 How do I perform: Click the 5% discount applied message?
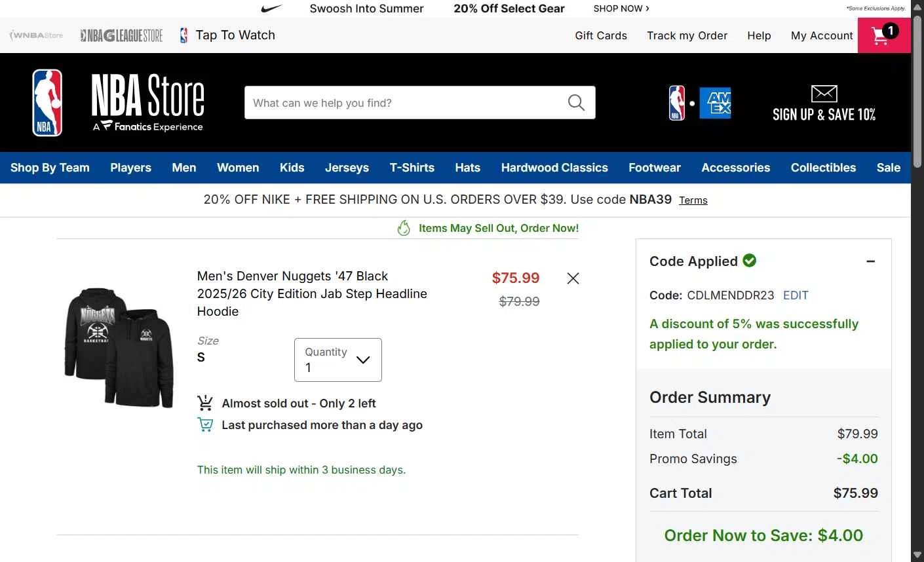tap(754, 334)
